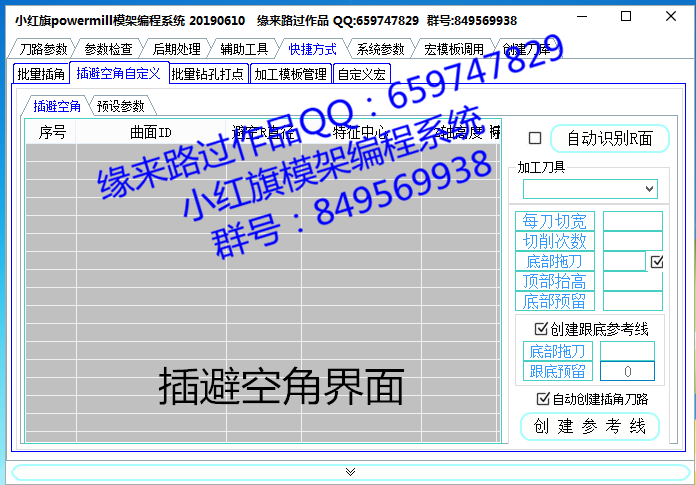The width and height of the screenshot is (696, 485).
Task: Click the lower 底部拖刀 label under 创建跟底参考线
Action: 558,351
